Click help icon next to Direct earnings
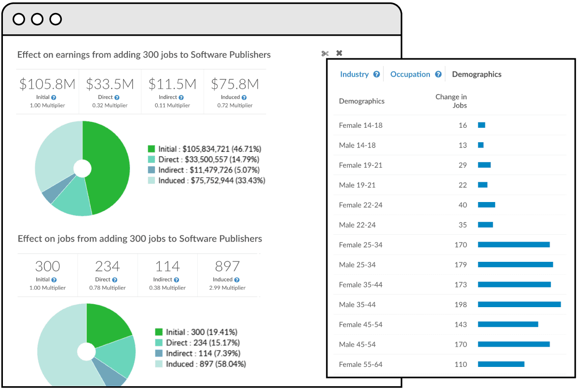579x392 pixels. (117, 97)
